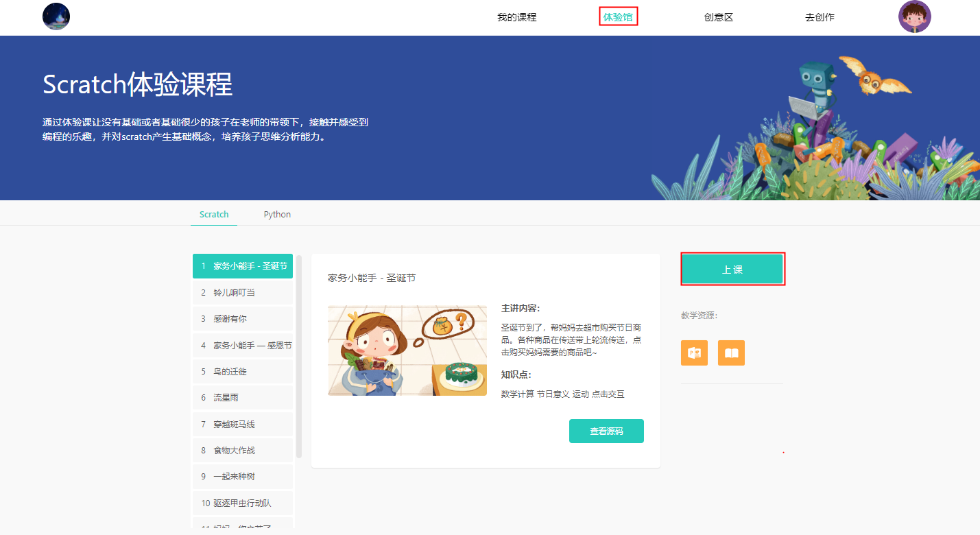
Task: Open the open-book teaching resource icon
Action: 731,353
